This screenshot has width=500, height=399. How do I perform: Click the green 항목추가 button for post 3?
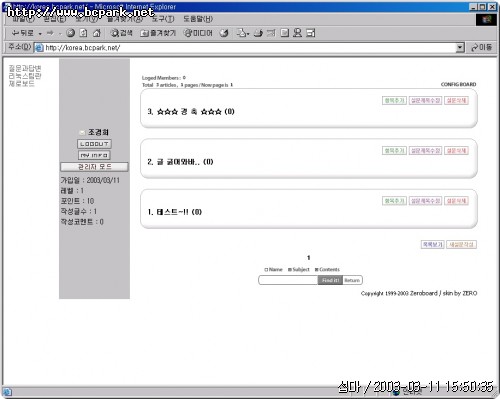[394, 100]
